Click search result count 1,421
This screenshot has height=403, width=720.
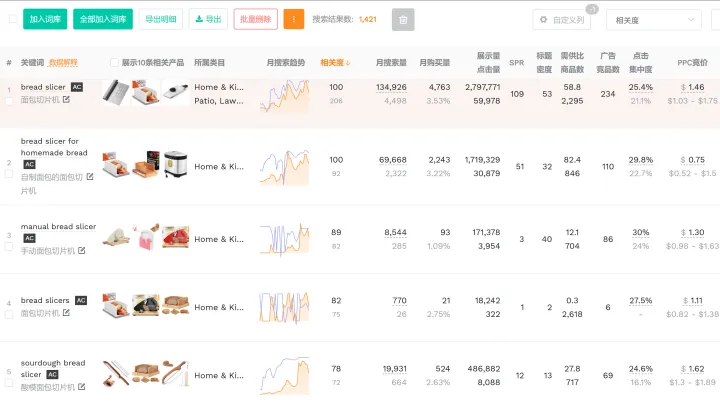click(x=368, y=19)
